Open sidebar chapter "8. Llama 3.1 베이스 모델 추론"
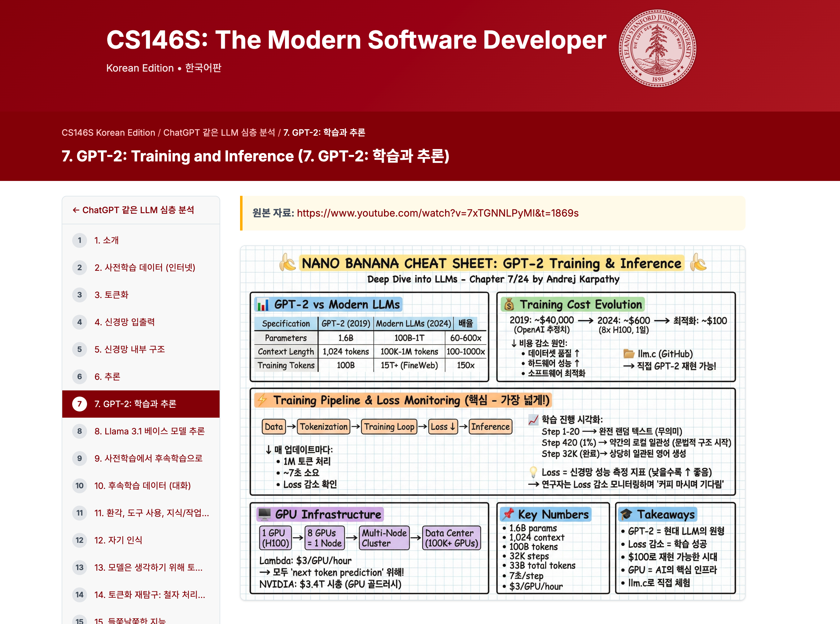Image resolution: width=840 pixels, height=624 pixels. coord(141,431)
